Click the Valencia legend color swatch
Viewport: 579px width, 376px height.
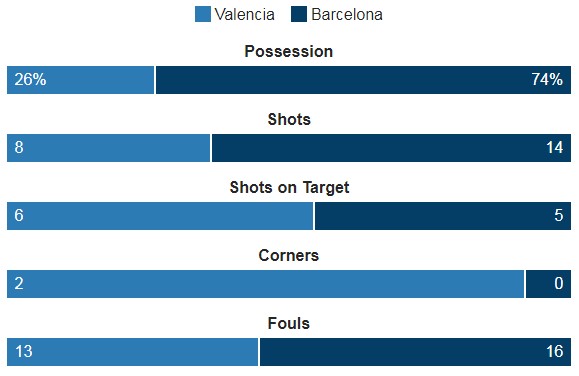point(203,14)
